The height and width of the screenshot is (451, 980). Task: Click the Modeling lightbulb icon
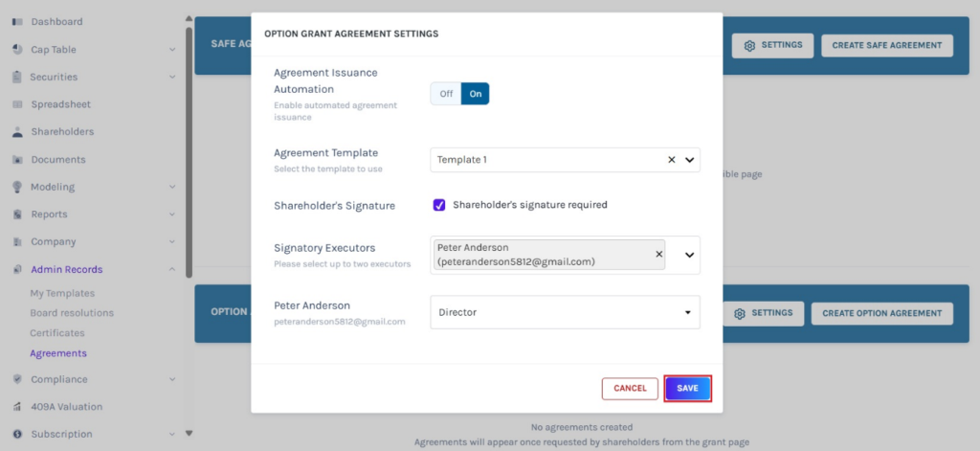click(x=17, y=188)
